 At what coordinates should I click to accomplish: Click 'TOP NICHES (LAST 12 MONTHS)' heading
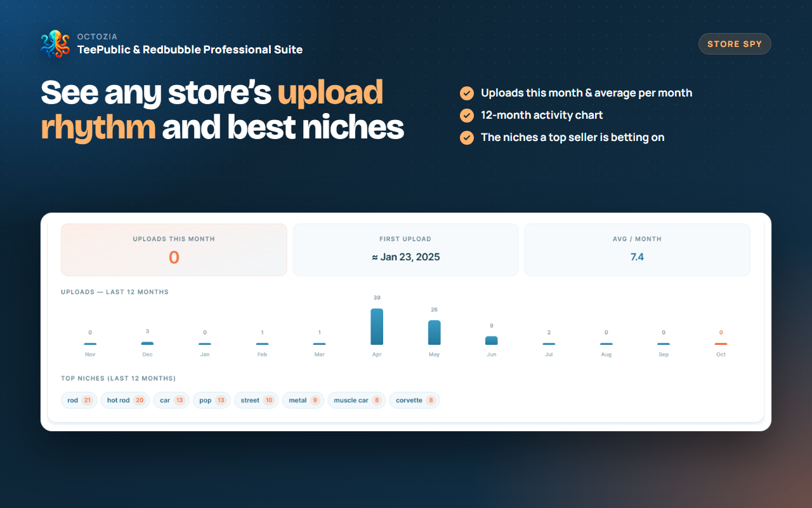coord(118,378)
